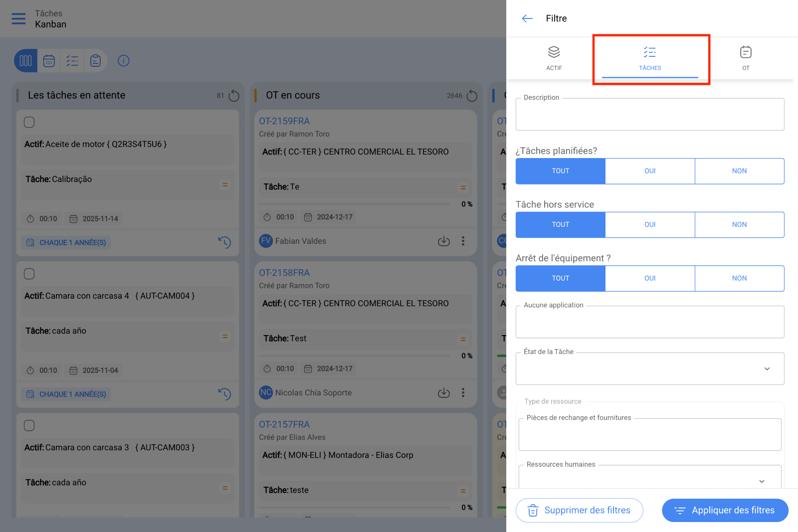Open the hamburger navigation menu
This screenshot has height=532, width=798.
pyautogui.click(x=18, y=18)
